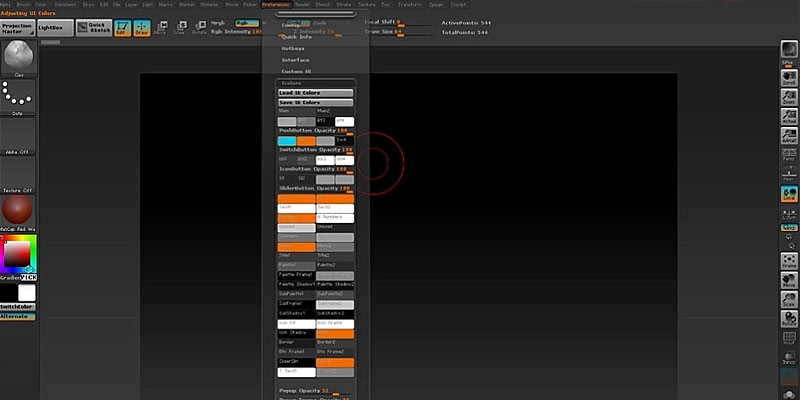Click the Zoom canvas icon

[789, 97]
